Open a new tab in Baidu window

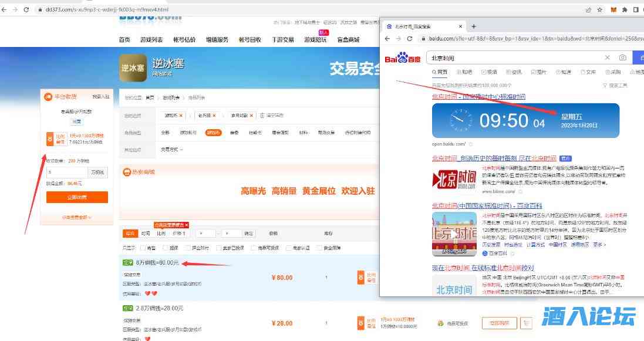[x=474, y=26]
